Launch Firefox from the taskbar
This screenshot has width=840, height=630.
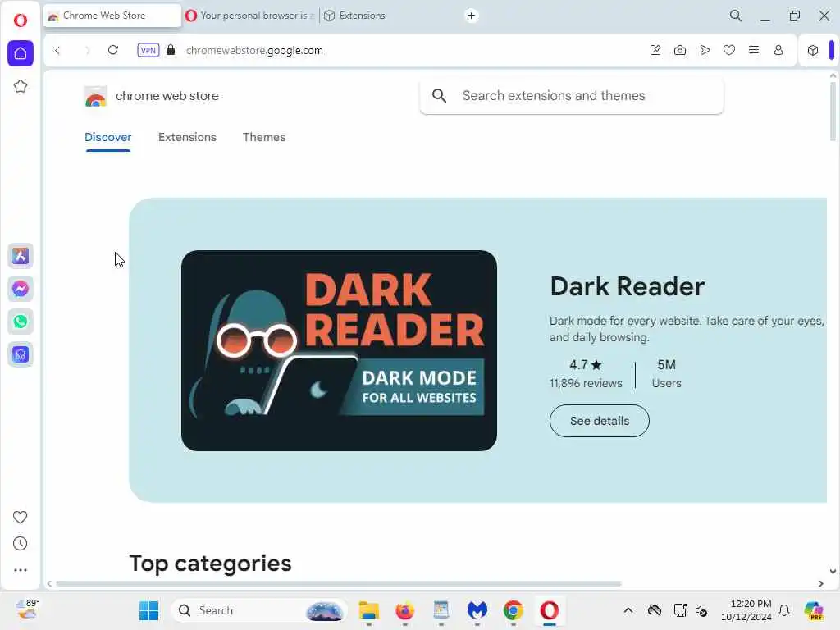point(405,610)
